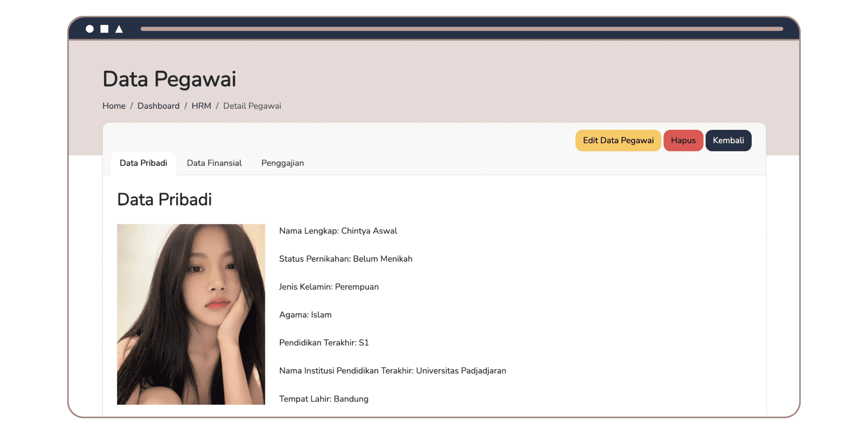This screenshot has width=868, height=434.
Task: Click the red Hapus button
Action: pyautogui.click(x=683, y=141)
